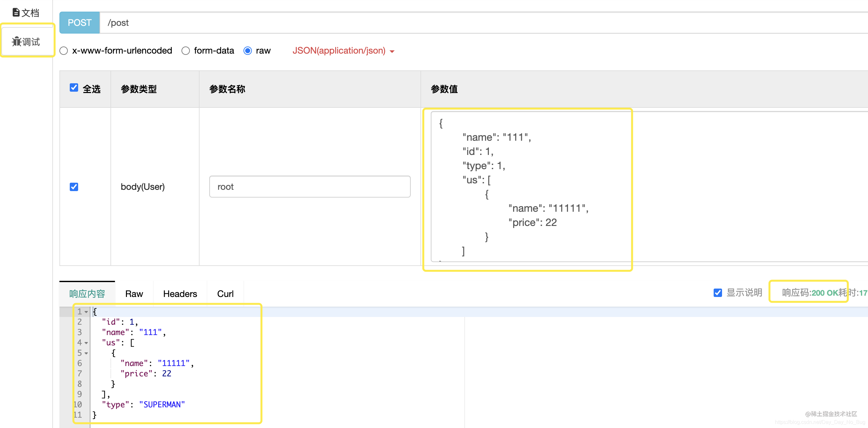868x428 pixels.
Task: Toggle the 全选 select-all checkbox
Action: 74,88
